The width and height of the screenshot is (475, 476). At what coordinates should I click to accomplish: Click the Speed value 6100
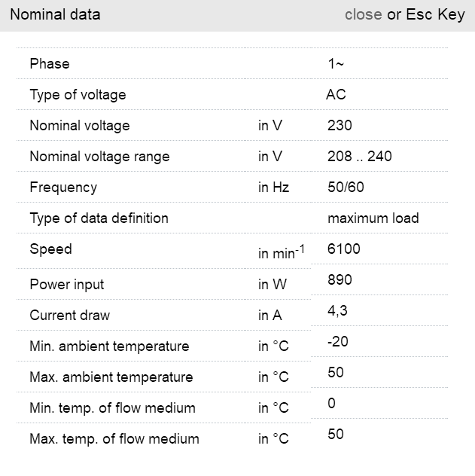[344, 249]
